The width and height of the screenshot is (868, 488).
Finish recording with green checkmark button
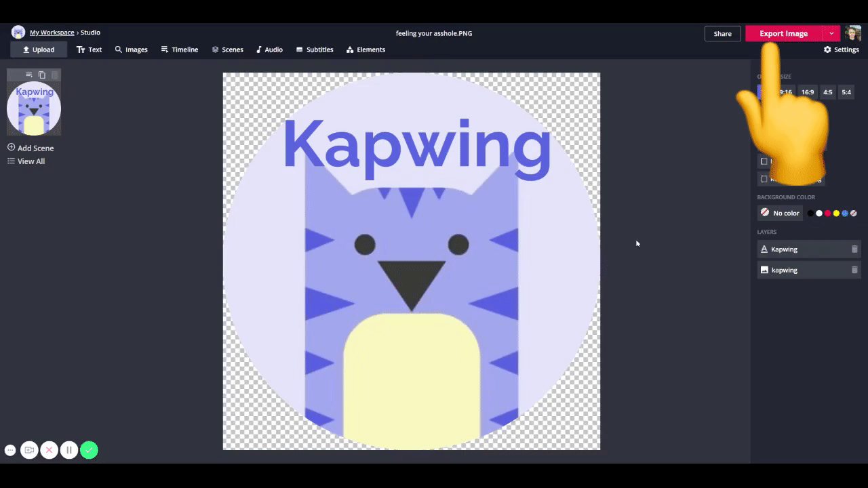click(89, 450)
